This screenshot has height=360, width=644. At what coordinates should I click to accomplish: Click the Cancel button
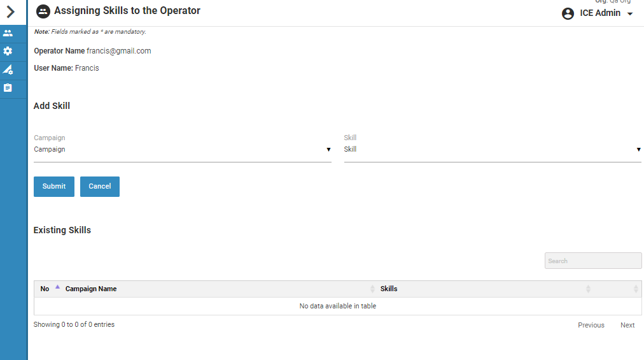coord(100,187)
